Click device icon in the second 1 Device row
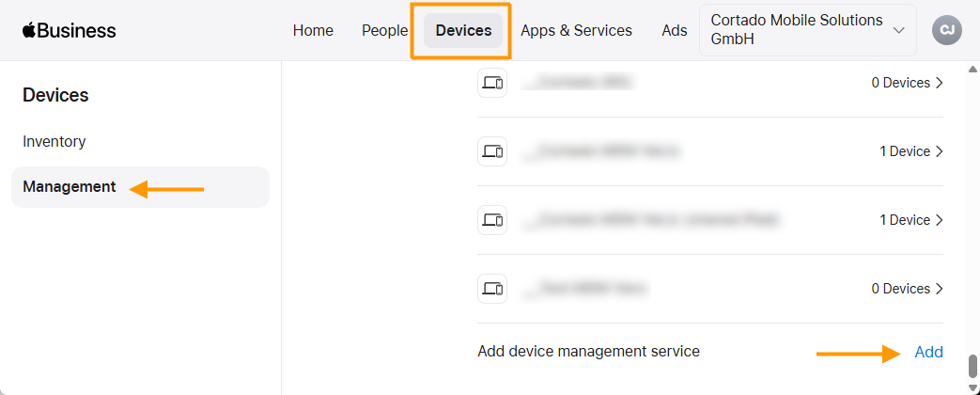Screen dimensions: 980x395 click(x=491, y=220)
